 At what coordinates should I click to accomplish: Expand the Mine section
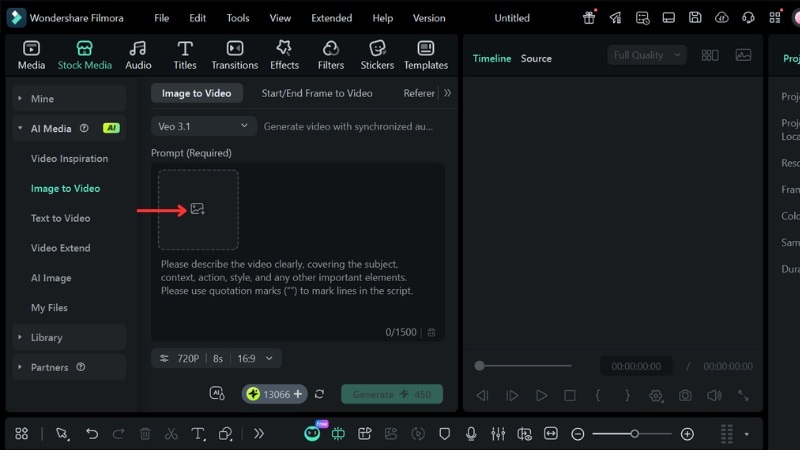click(x=69, y=98)
